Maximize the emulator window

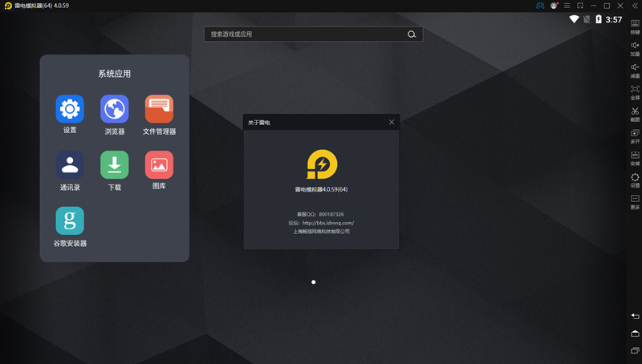[607, 6]
